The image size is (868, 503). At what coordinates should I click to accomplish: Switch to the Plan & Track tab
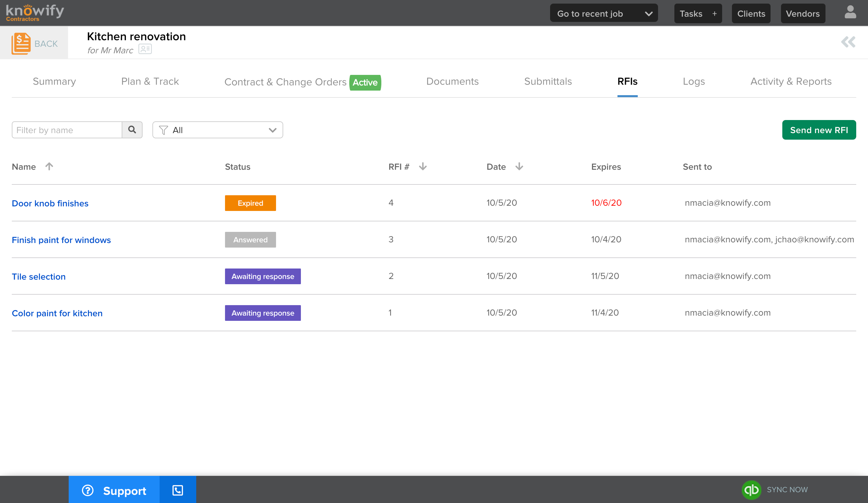coord(150,81)
